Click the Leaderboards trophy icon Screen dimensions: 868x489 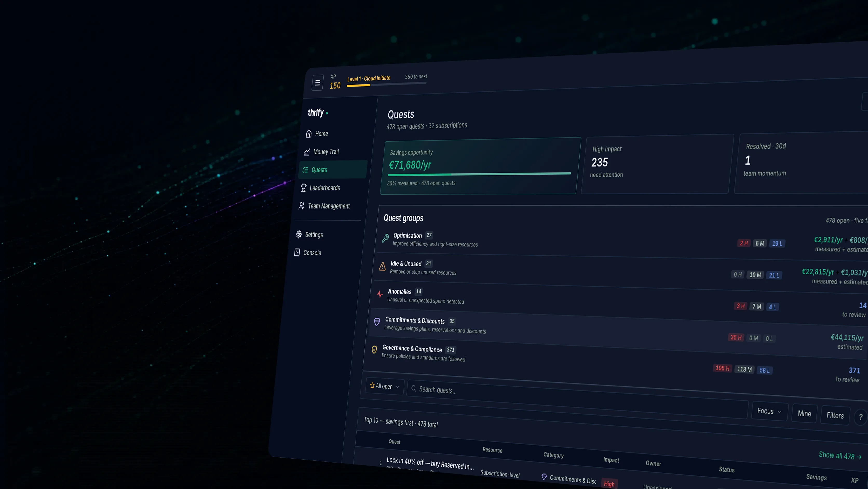click(x=303, y=188)
